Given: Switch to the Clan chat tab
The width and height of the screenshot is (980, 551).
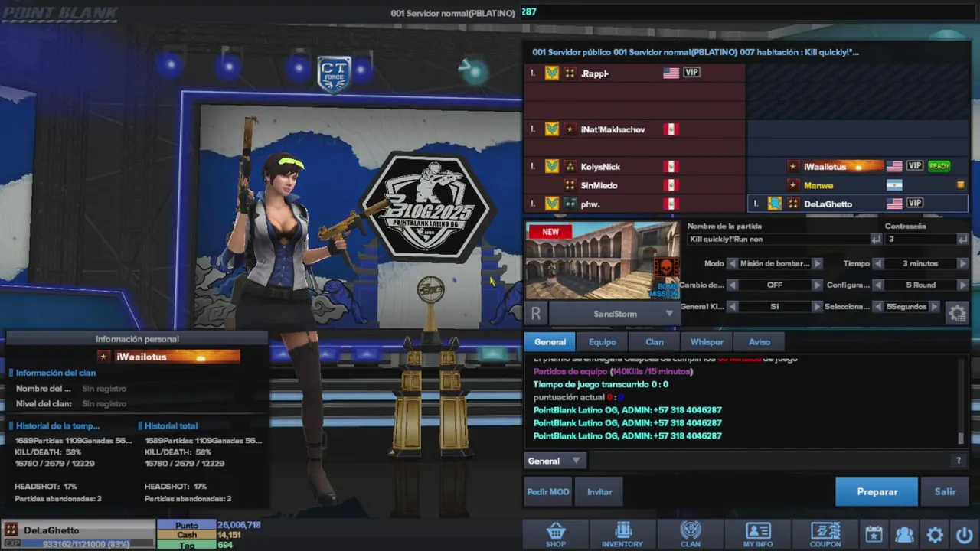Looking at the screenshot, I should 655,342.
